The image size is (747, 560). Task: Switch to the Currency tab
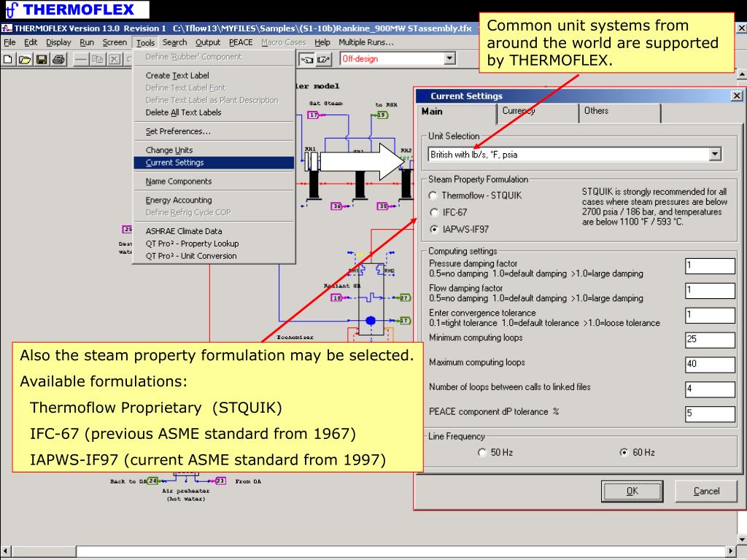[538, 112]
